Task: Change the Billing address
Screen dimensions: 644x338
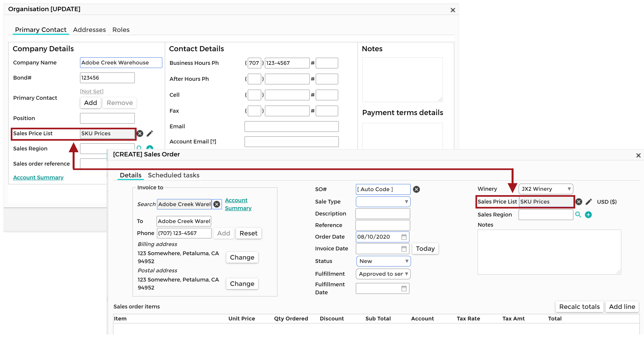Action: (x=242, y=257)
